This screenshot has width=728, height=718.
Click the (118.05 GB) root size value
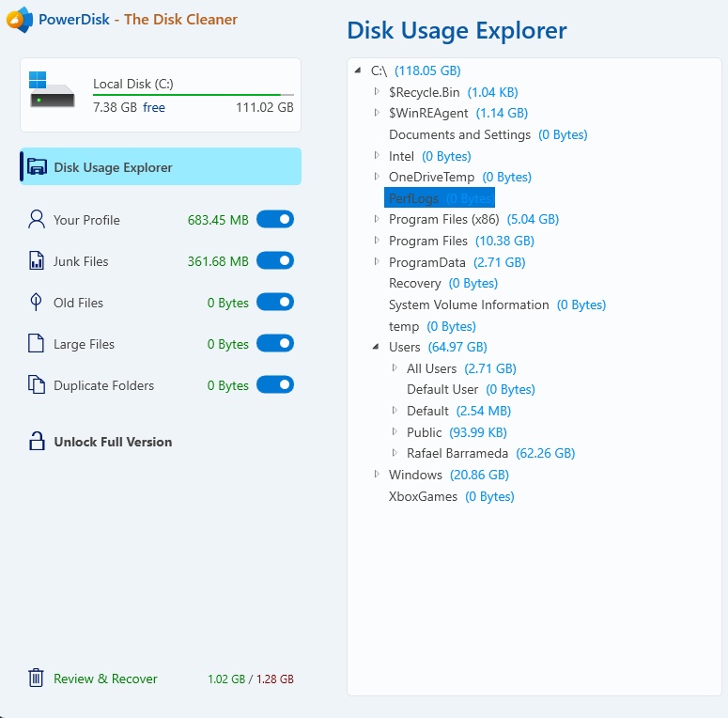click(x=427, y=70)
